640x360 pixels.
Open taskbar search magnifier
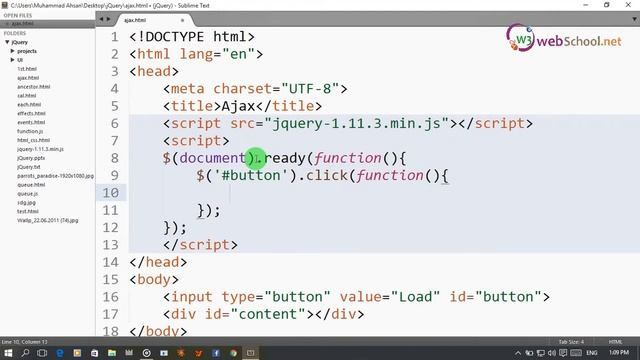click(x=25, y=353)
